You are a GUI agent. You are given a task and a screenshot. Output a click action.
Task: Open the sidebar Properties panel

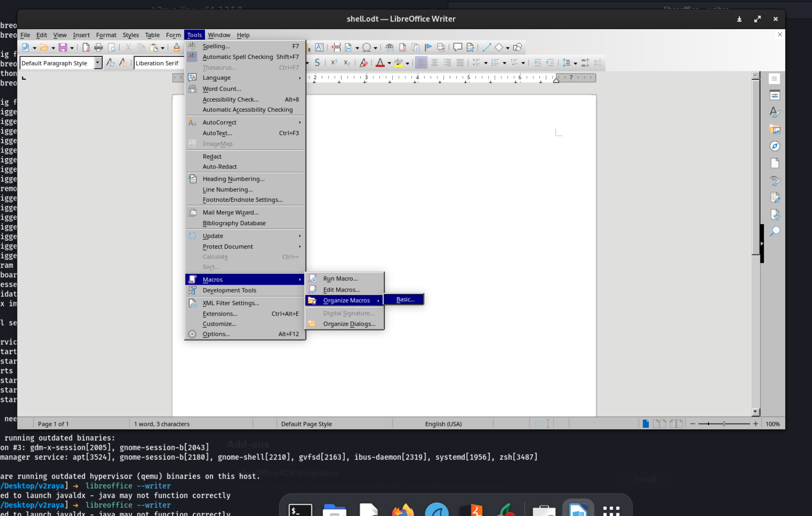(x=774, y=96)
